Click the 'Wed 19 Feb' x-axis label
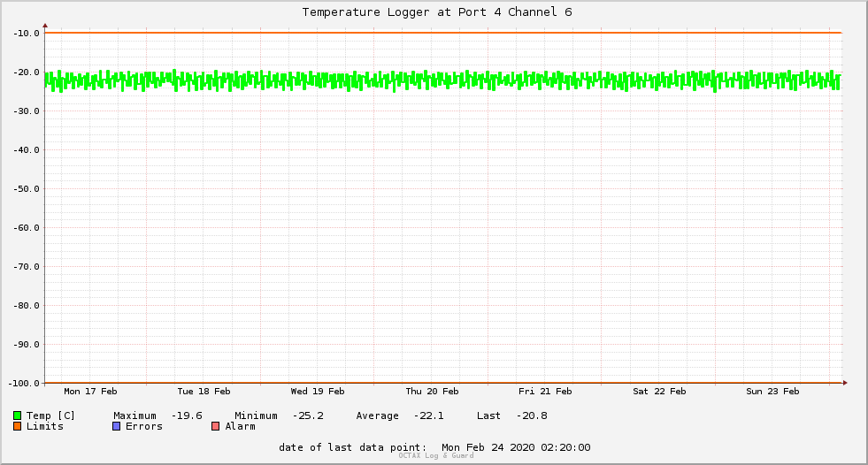This screenshot has width=868, height=465. [x=317, y=392]
